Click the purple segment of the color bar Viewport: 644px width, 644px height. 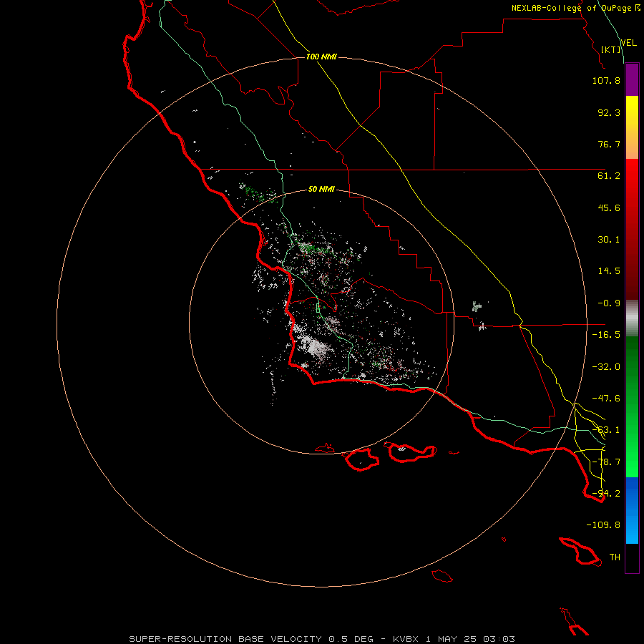point(632,80)
